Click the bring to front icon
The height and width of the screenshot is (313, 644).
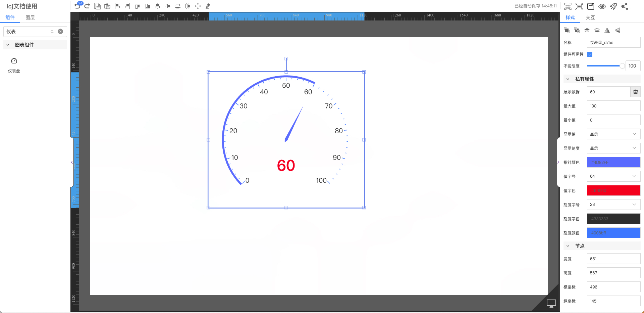click(x=567, y=30)
